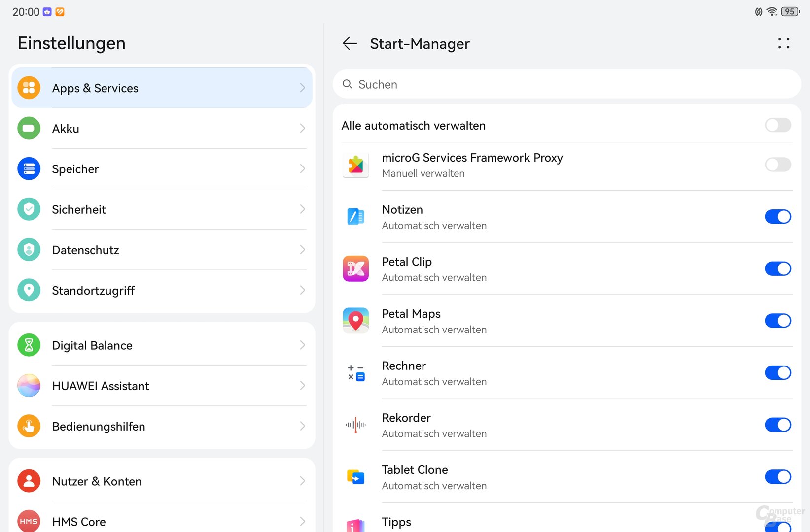Click the Speicher storage icon
The image size is (810, 532).
[x=29, y=168]
